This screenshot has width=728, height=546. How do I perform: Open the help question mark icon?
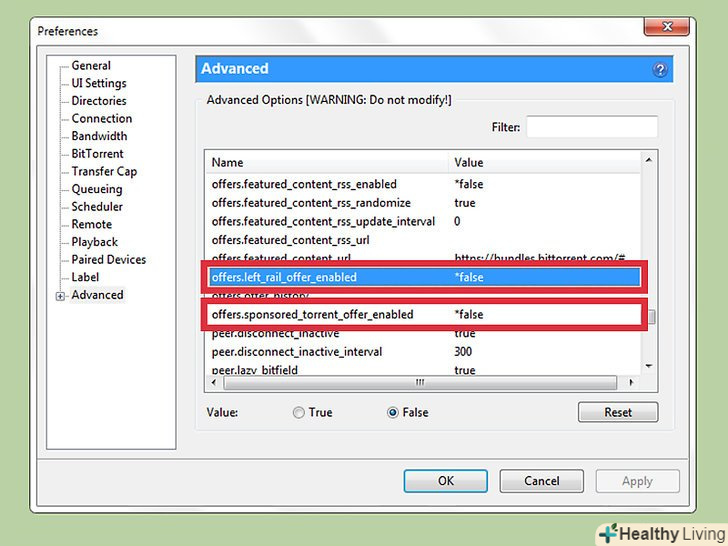coord(660,70)
